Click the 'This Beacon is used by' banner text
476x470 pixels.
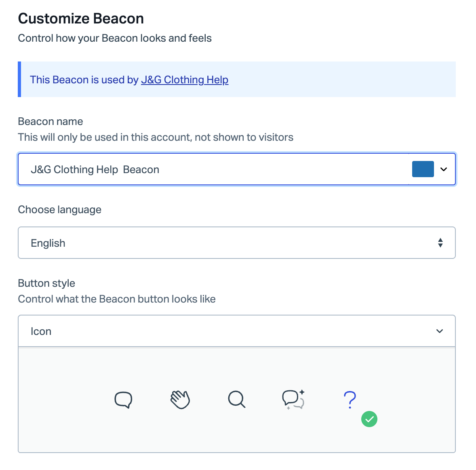point(84,80)
